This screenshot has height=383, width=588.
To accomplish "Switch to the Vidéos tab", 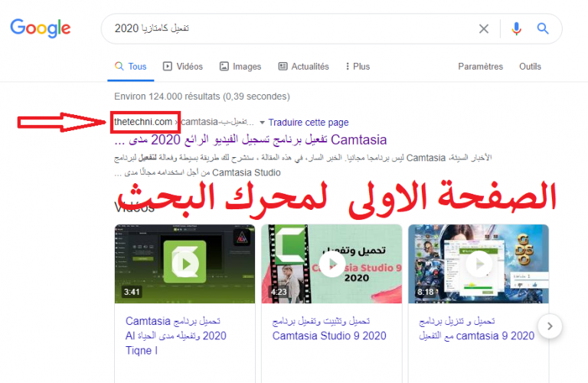I will pyautogui.click(x=182, y=67).
